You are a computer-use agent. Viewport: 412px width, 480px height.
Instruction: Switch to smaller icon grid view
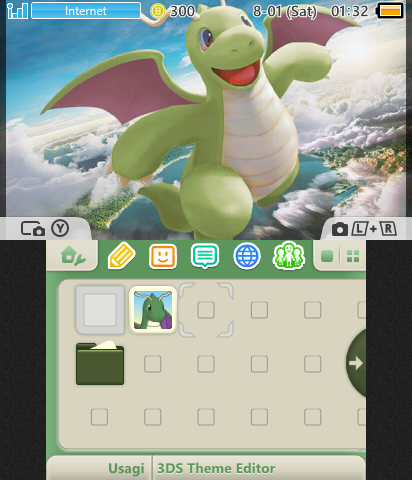[x=353, y=256]
